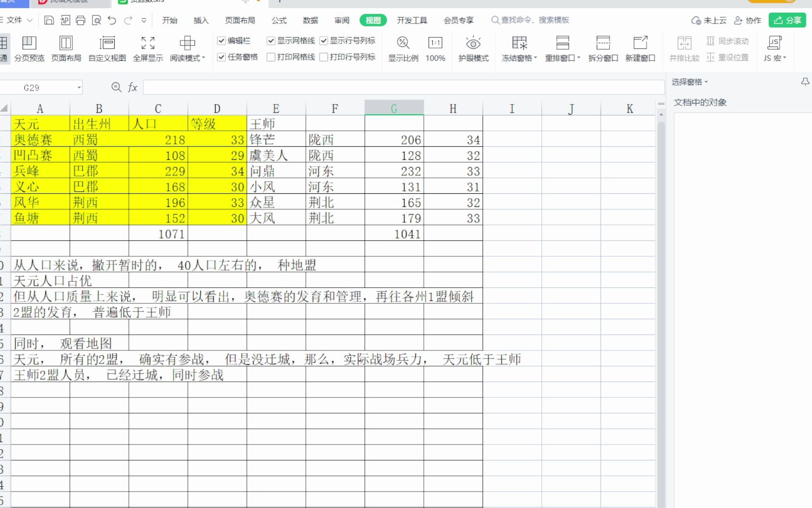812x508 pixels.
Task: Click the green 分享 share button
Action: 787,20
